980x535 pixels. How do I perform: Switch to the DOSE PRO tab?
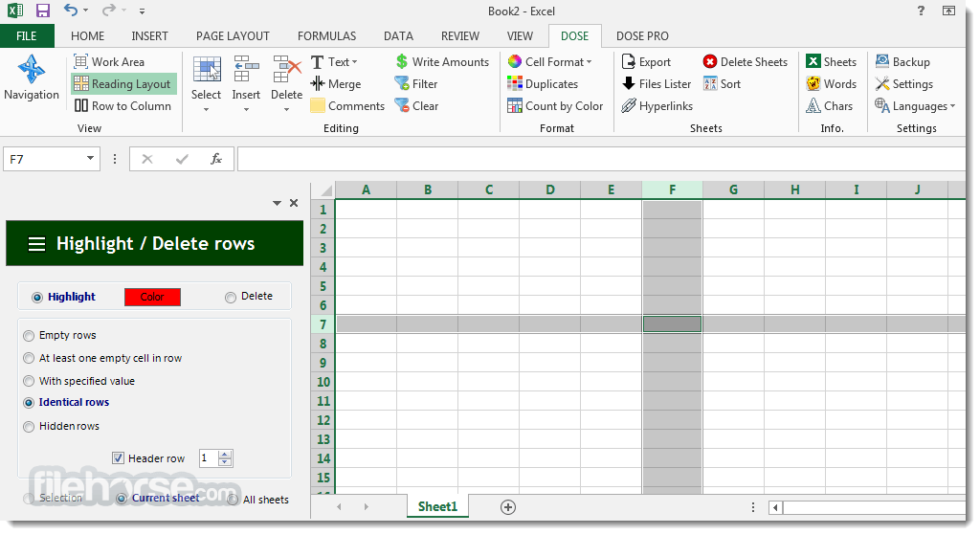click(642, 36)
